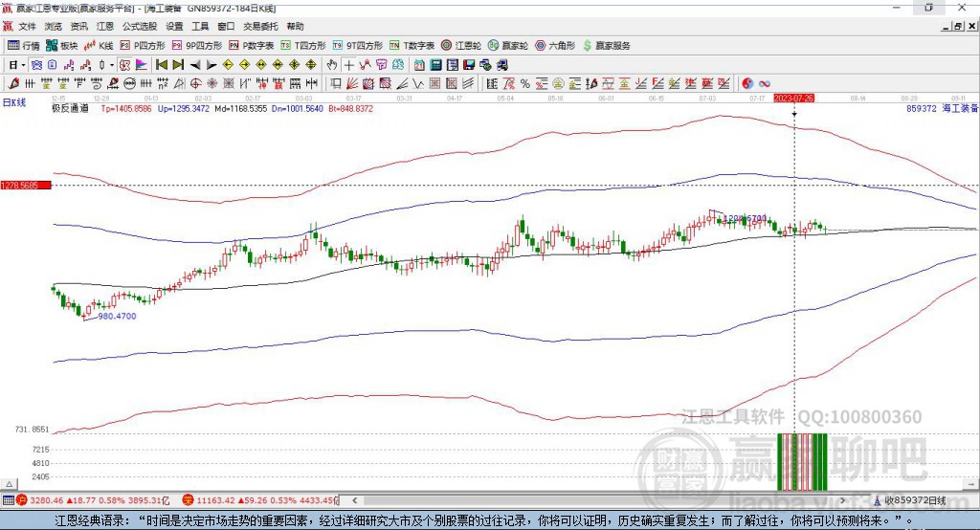Click the 1278.5685 price label

click(26, 186)
